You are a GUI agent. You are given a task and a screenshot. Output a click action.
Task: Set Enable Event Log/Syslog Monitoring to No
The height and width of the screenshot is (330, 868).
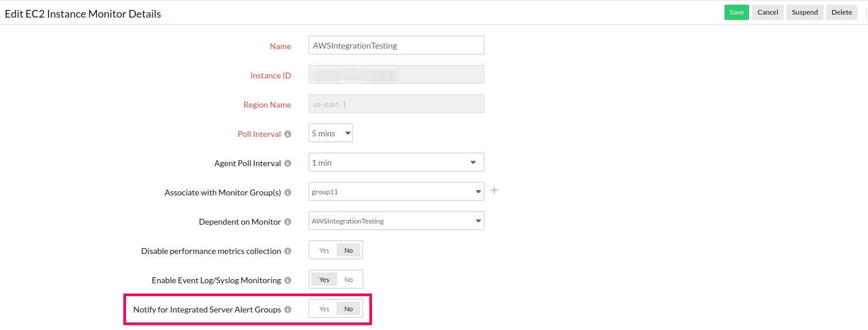pyautogui.click(x=348, y=280)
